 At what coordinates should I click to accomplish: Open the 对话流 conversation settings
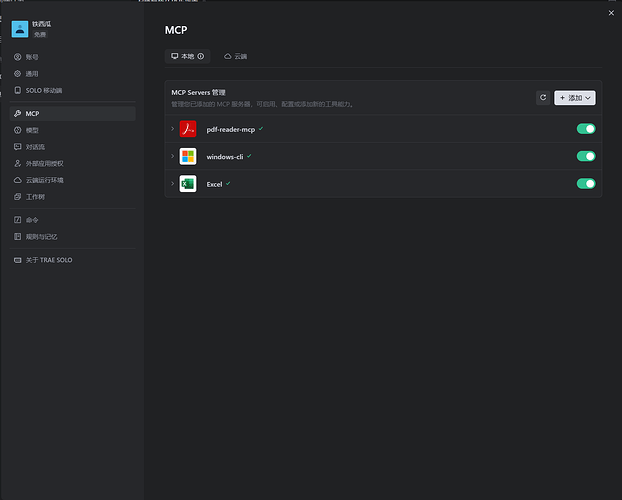[73, 147]
